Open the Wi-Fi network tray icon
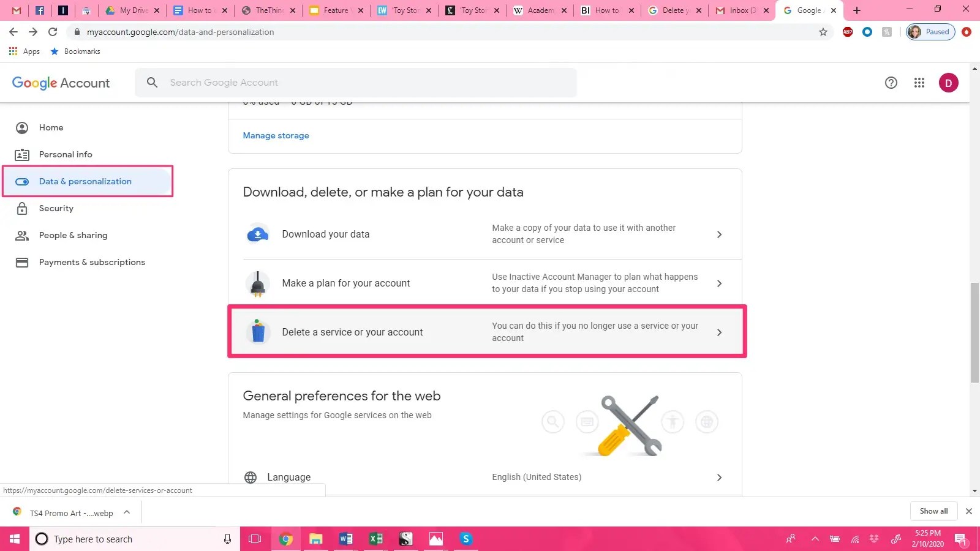 855,539
